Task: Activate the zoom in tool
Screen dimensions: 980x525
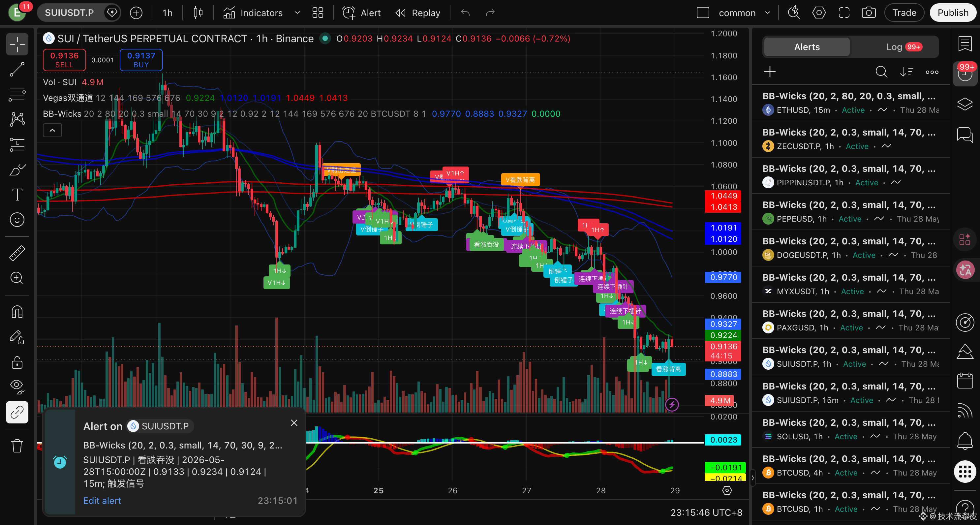Action: tap(17, 278)
